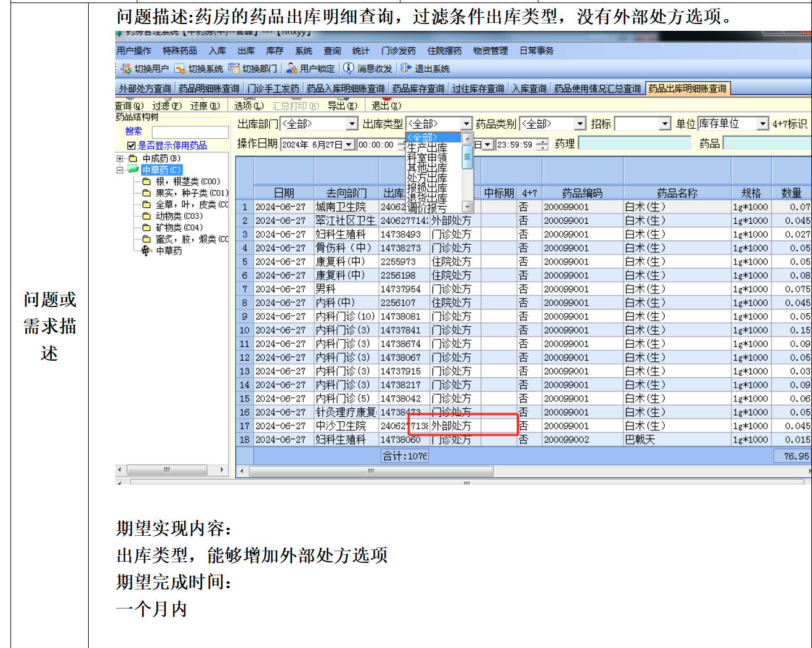Select the open 中草药(C) folder icon

click(x=132, y=170)
